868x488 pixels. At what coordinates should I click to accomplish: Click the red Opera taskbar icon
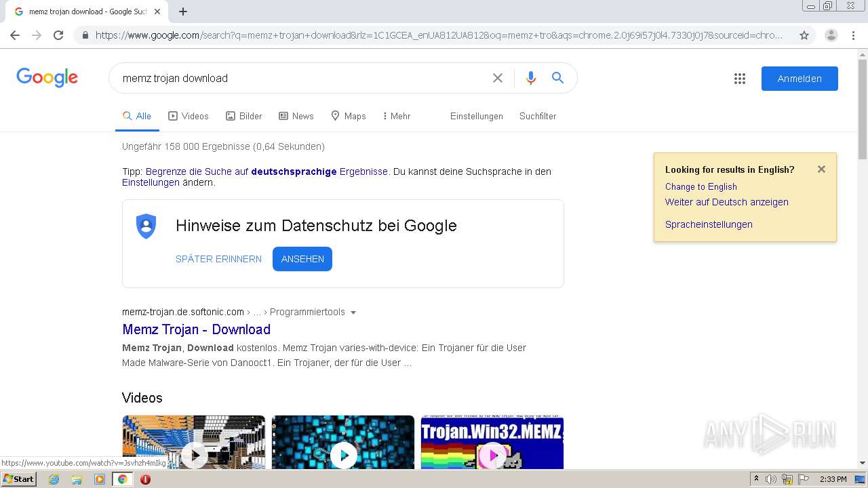point(145,479)
